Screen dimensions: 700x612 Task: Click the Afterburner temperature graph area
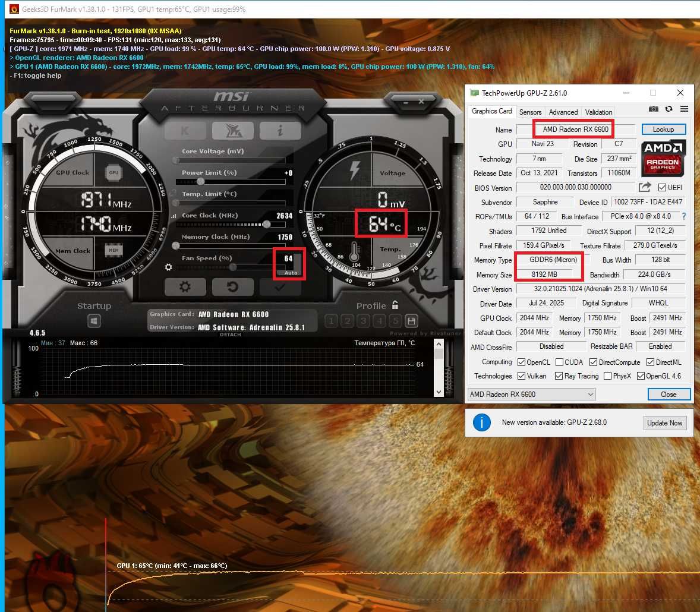click(x=228, y=372)
